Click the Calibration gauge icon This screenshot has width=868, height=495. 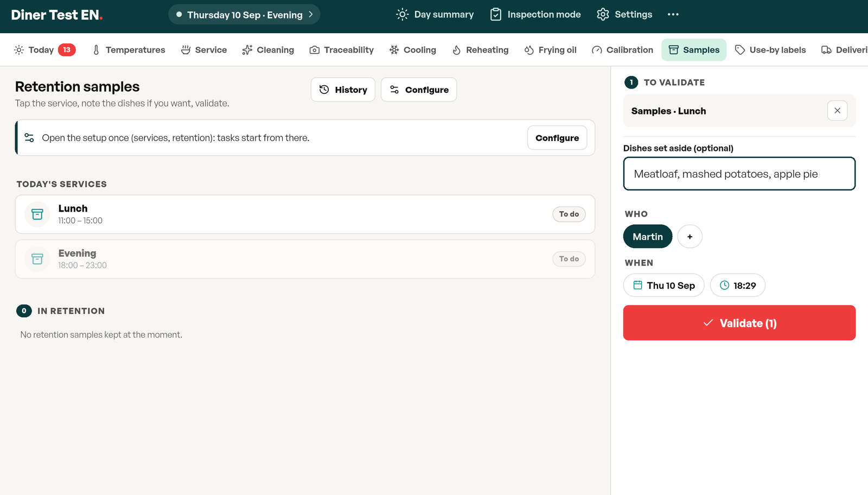point(597,50)
